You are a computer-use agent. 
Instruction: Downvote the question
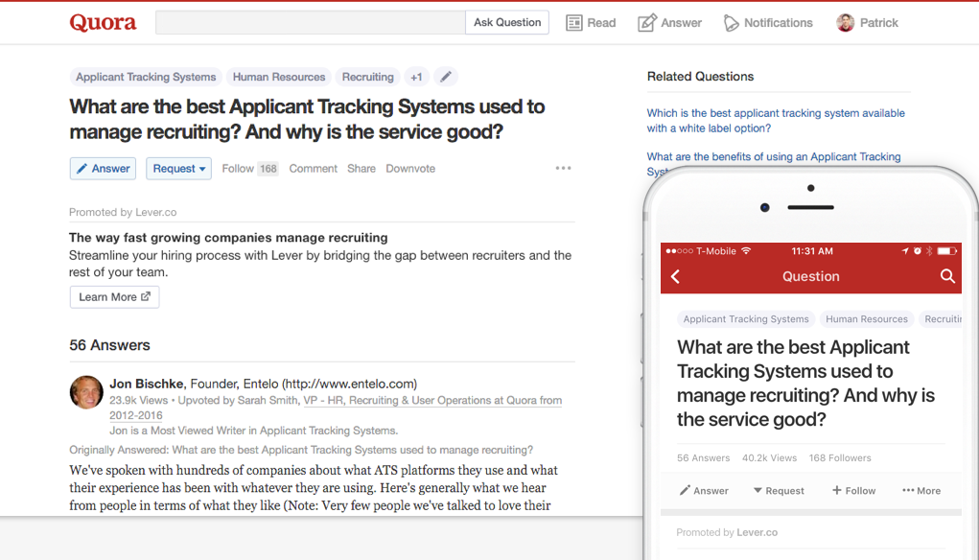(410, 169)
